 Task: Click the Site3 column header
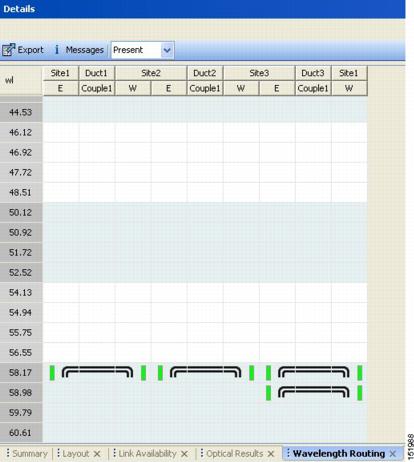259,73
